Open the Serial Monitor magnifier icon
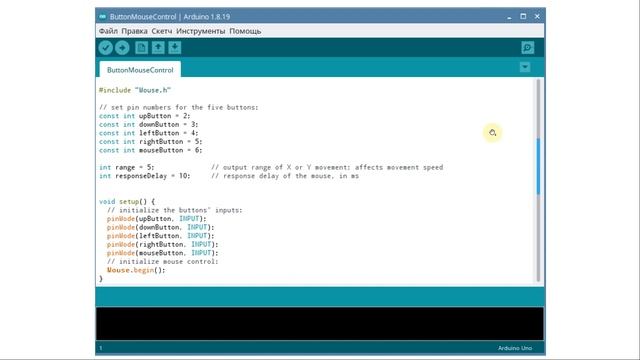 click(527, 48)
